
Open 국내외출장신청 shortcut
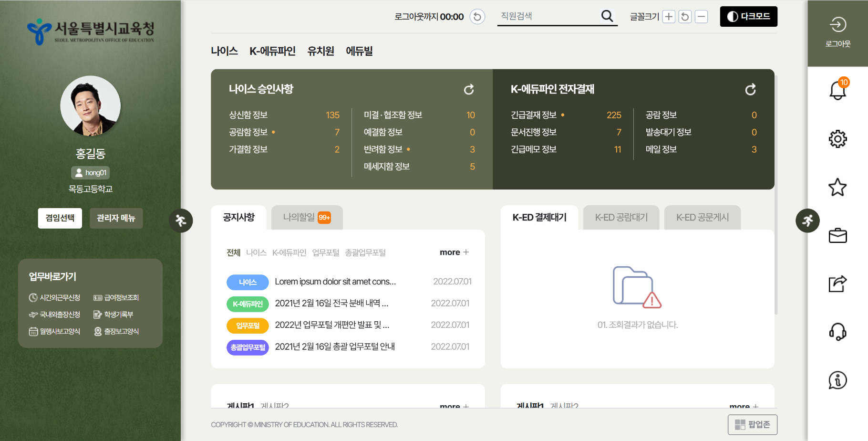pyautogui.click(x=54, y=315)
